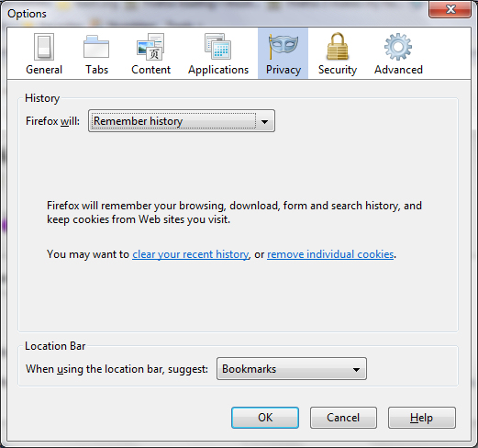Open the General light-switch icon panel
478x448 pixels.
pyautogui.click(x=44, y=47)
